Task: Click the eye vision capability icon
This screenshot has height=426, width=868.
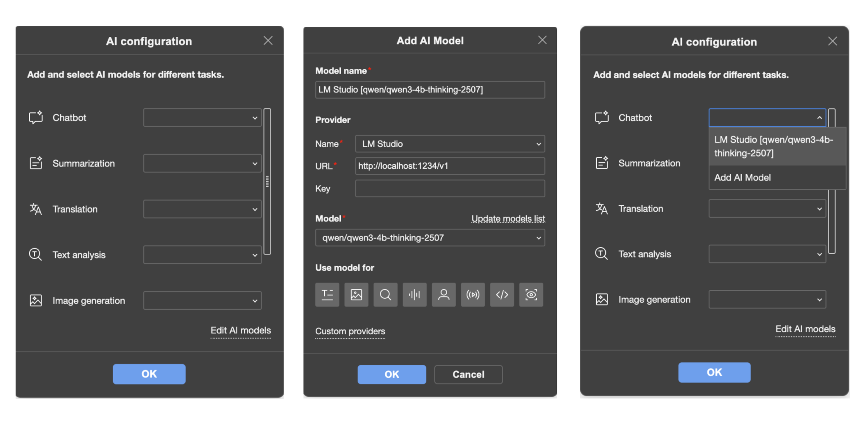Action: [x=531, y=294]
